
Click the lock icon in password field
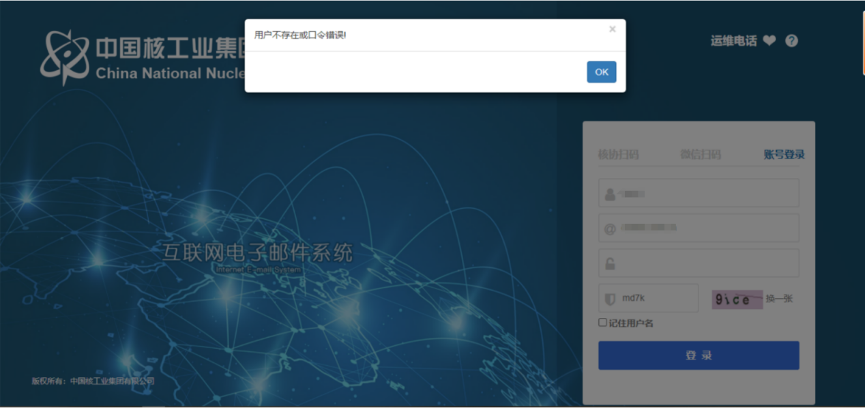(609, 264)
